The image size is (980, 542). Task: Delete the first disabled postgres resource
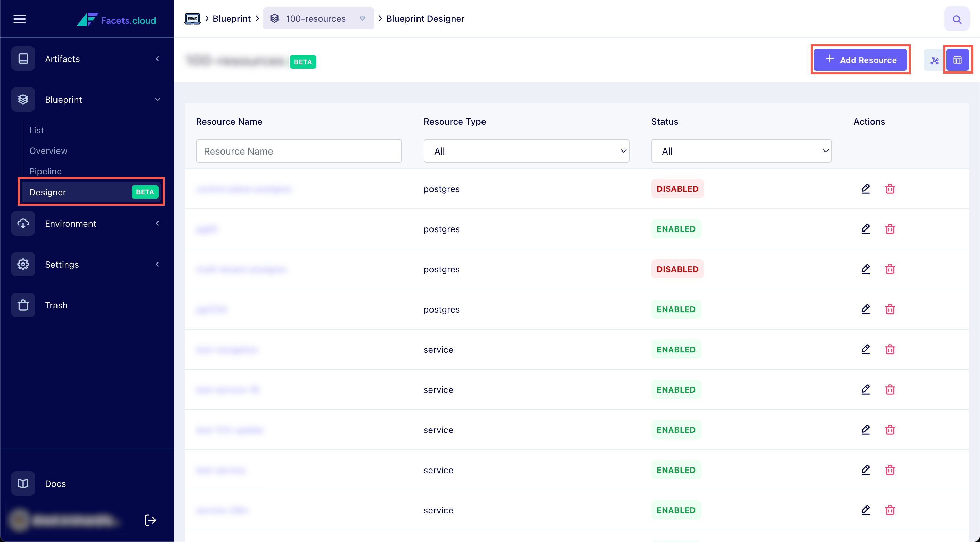click(889, 188)
